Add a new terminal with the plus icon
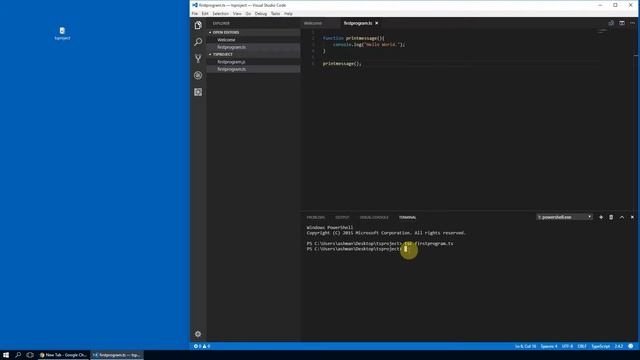This screenshot has height=360, width=640. [x=601, y=217]
